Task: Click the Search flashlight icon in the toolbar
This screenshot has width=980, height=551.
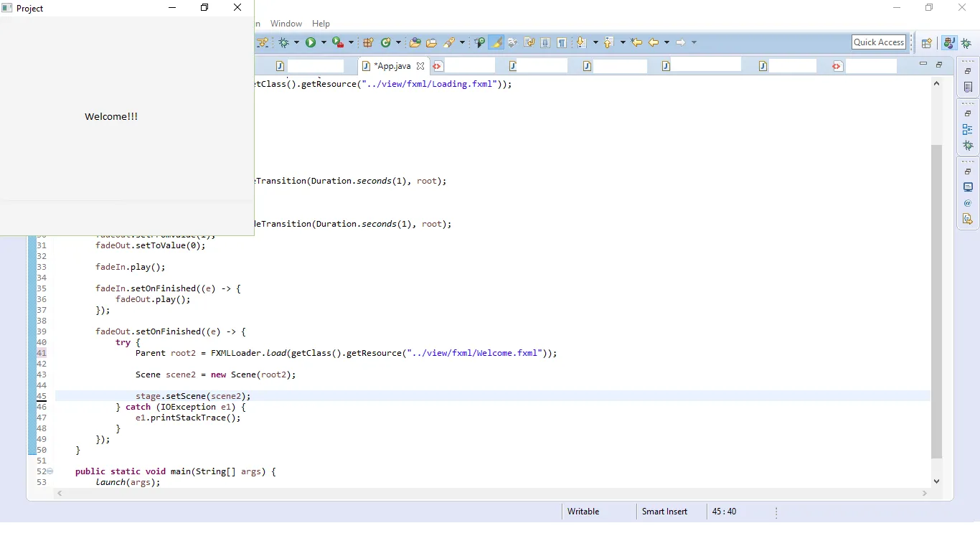Action: point(449,42)
